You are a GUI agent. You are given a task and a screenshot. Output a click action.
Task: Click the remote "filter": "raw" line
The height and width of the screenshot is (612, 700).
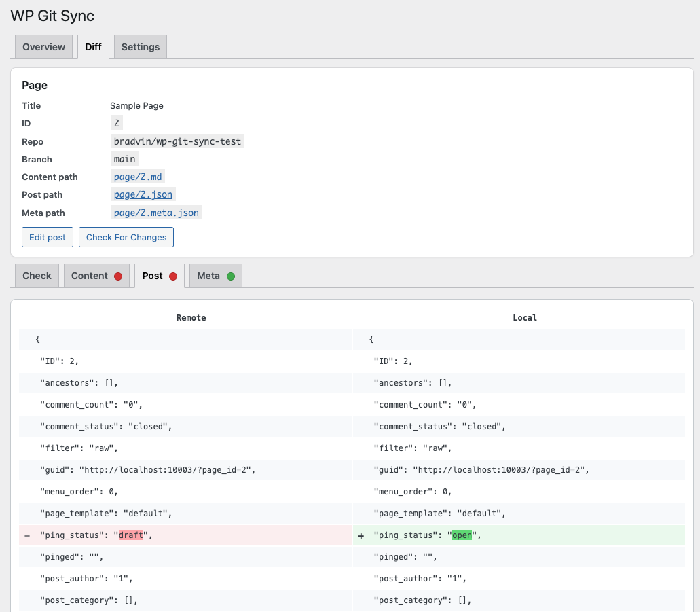pos(185,448)
